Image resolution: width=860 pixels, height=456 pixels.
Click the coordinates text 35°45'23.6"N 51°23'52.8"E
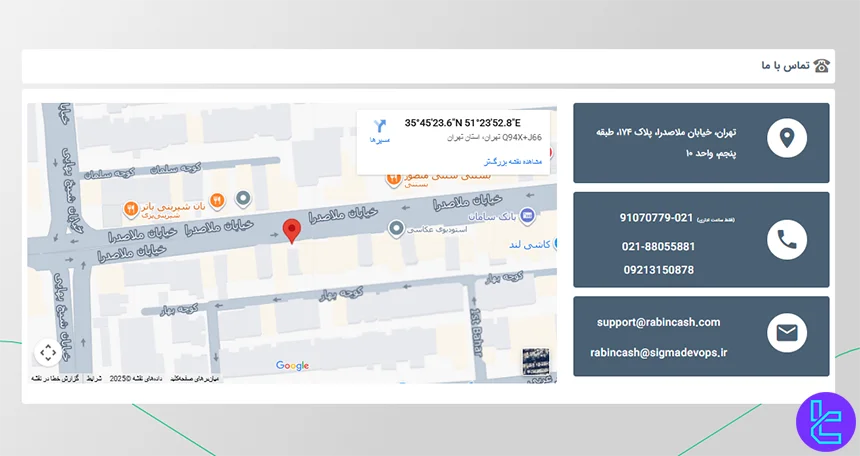click(x=462, y=123)
